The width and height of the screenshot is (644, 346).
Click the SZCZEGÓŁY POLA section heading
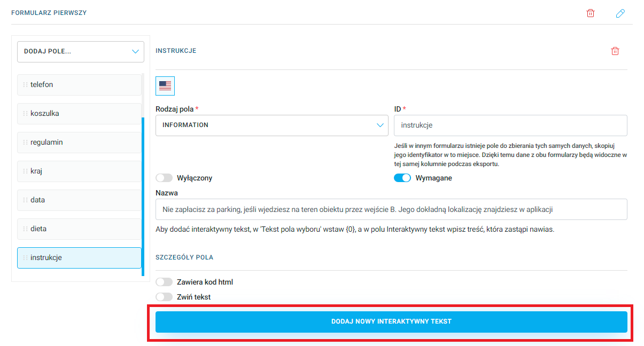(184, 257)
